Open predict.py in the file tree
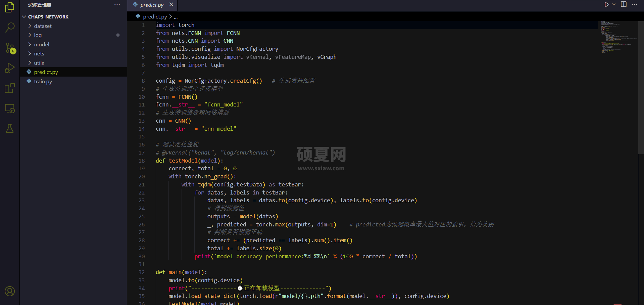The width and height of the screenshot is (644, 305). tap(73, 72)
